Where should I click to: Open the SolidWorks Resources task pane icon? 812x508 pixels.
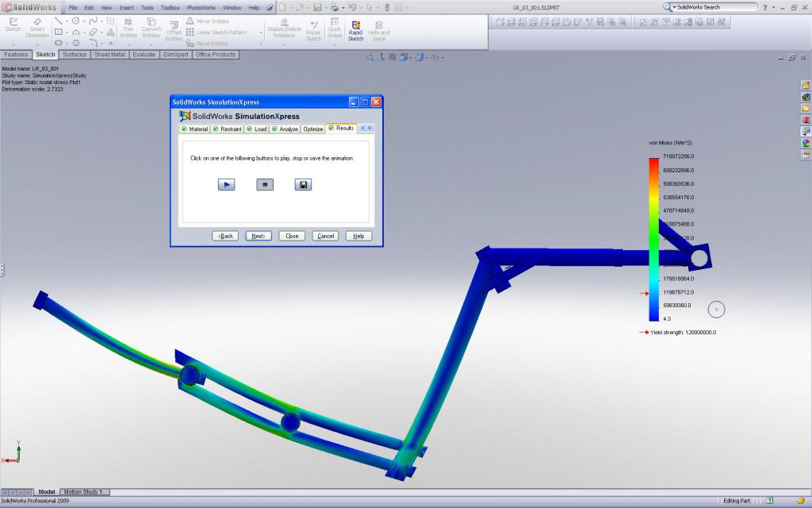point(806,85)
